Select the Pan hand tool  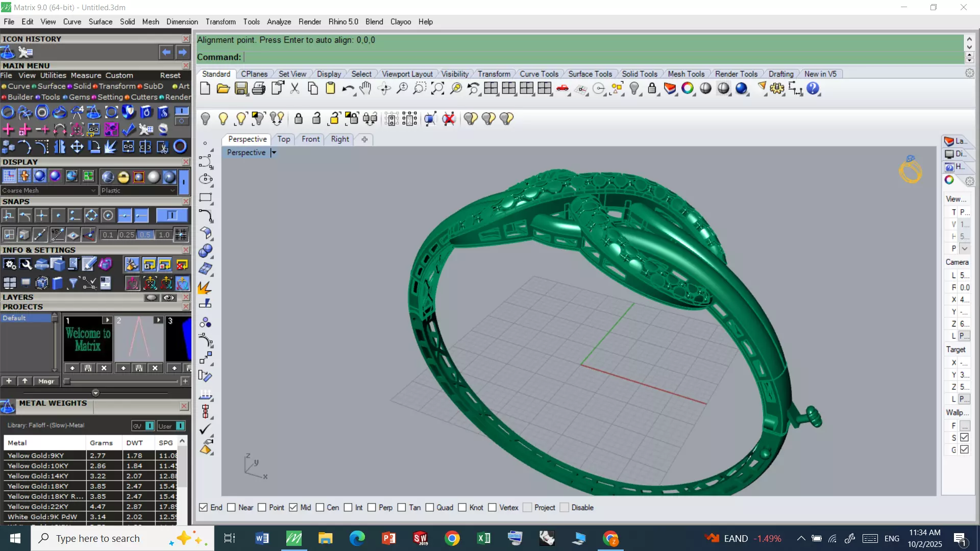click(x=365, y=89)
